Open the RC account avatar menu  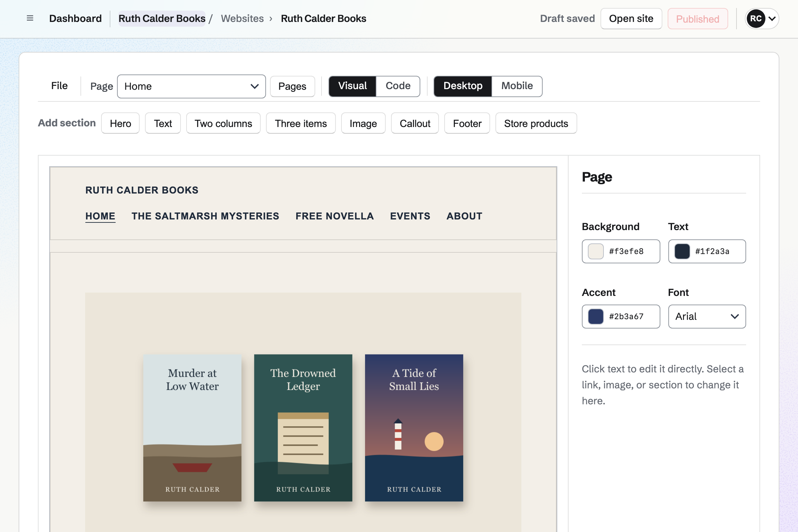tap(762, 19)
